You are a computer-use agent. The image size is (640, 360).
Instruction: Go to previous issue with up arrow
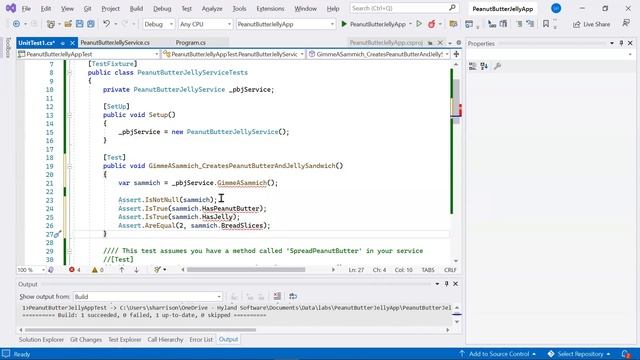pos(122,270)
